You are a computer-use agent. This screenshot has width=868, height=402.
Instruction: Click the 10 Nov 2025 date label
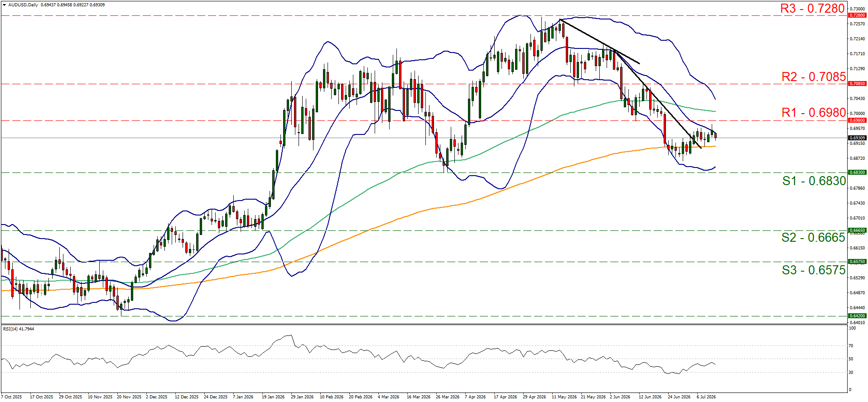pos(100,397)
